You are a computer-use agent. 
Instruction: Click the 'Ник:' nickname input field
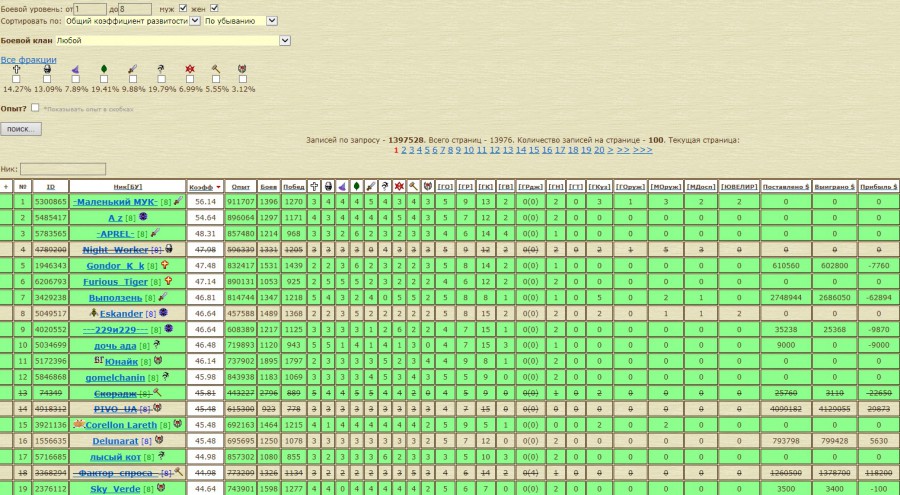click(63, 169)
